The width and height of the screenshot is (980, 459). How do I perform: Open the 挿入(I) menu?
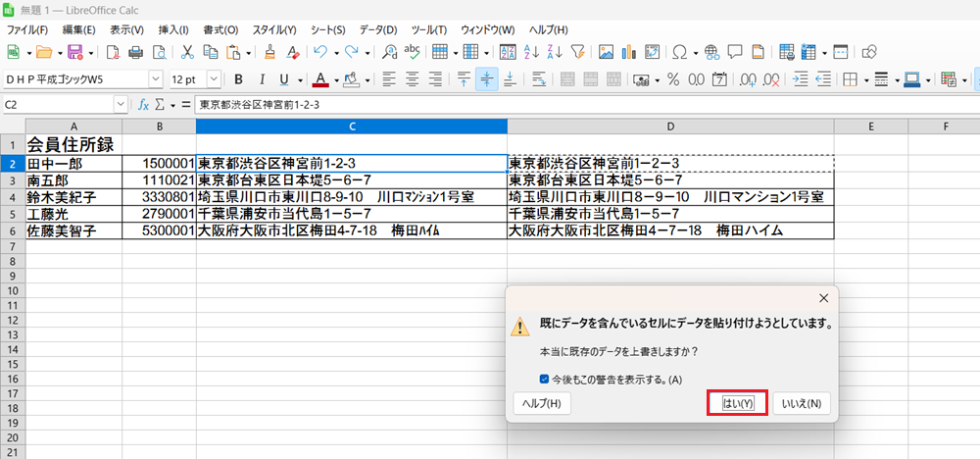click(173, 30)
